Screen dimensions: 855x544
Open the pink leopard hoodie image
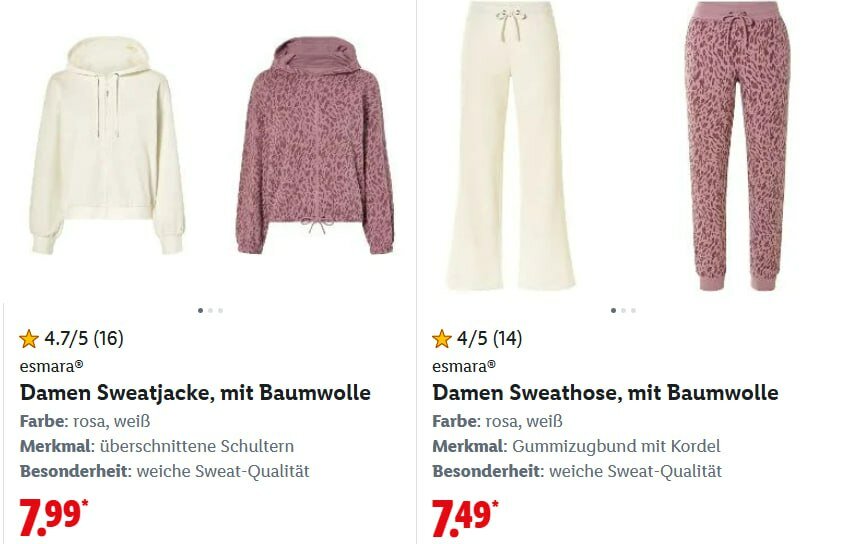pyautogui.click(x=315, y=146)
